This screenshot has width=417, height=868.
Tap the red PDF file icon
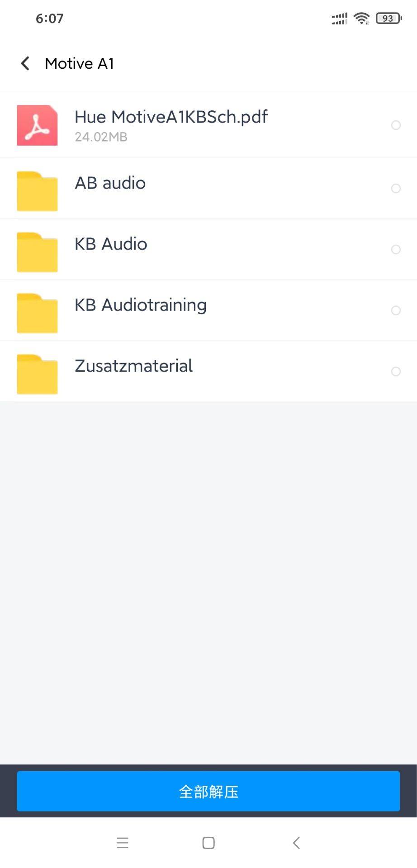pyautogui.click(x=37, y=125)
